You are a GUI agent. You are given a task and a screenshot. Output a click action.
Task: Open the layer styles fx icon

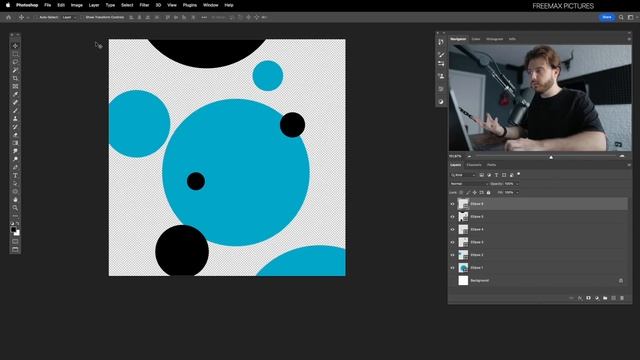coord(580,298)
